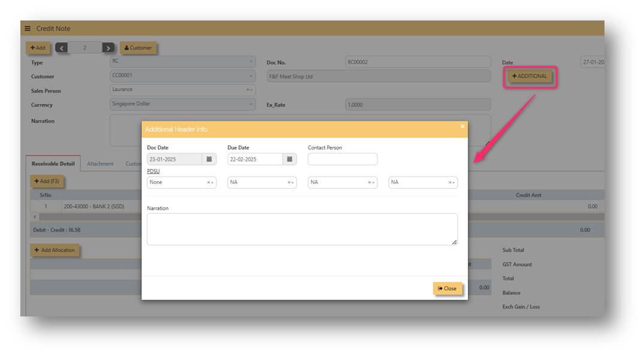
Task: Expand the second PDSU dropdown showing NA
Action: coord(293,183)
